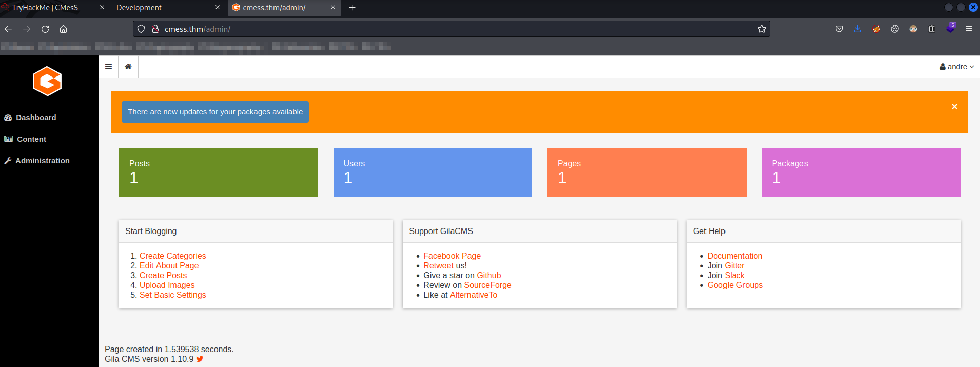The height and width of the screenshot is (367, 980).
Task: Switch to the TryHackMe CMesS tab
Action: tap(53, 8)
